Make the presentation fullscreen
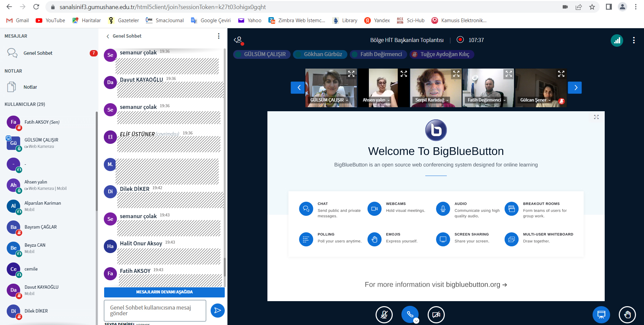The image size is (644, 325). (596, 117)
